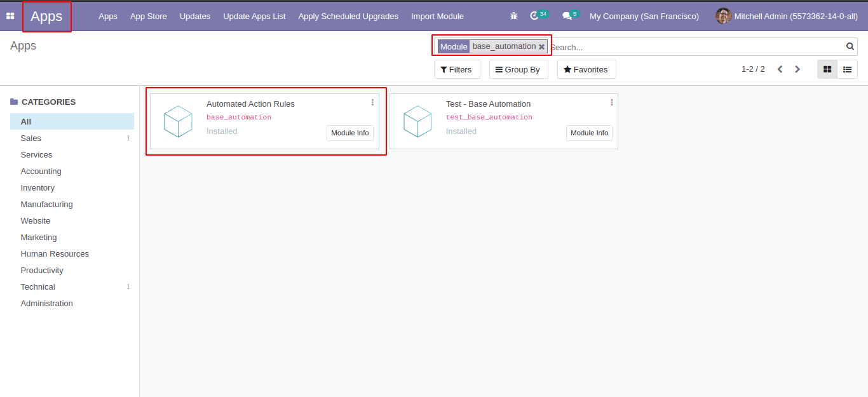Select the Administration category
The width and height of the screenshot is (868, 397).
(72, 303)
